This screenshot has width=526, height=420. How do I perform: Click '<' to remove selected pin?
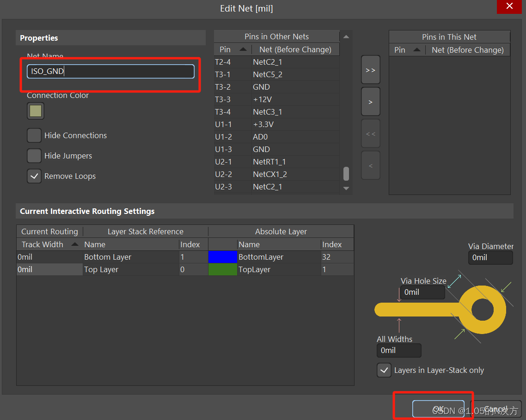(370, 165)
